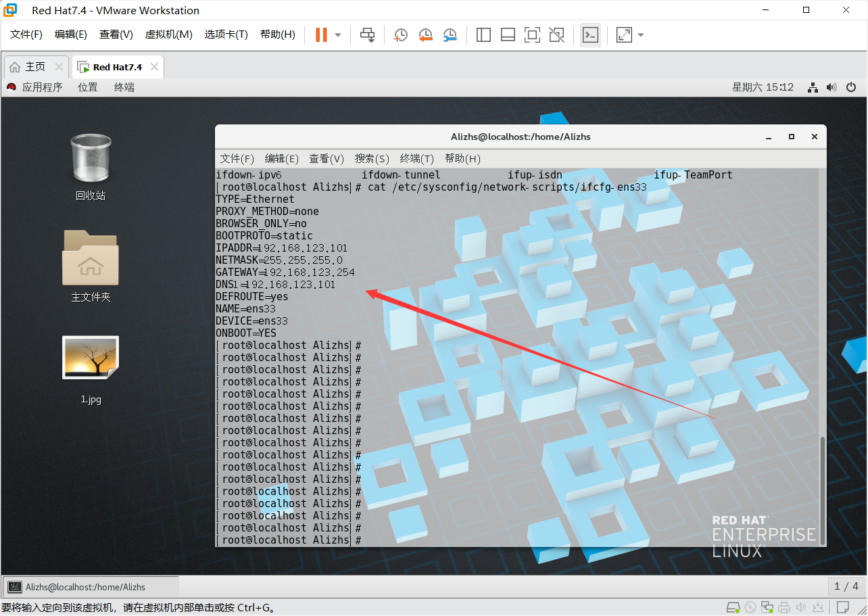The width and height of the screenshot is (868, 616).
Task: Open terminal 文件(F) menu
Action: [x=237, y=158]
